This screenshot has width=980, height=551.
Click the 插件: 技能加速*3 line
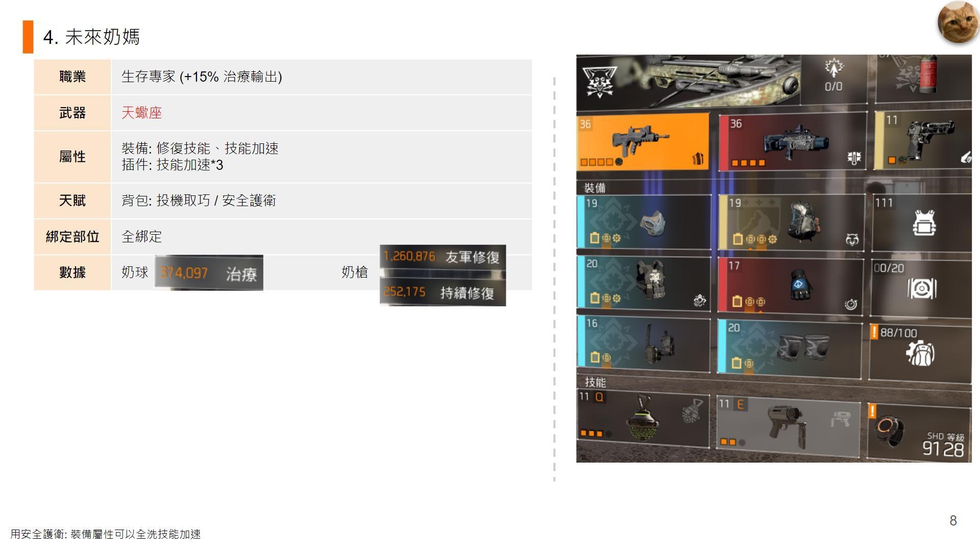(173, 165)
